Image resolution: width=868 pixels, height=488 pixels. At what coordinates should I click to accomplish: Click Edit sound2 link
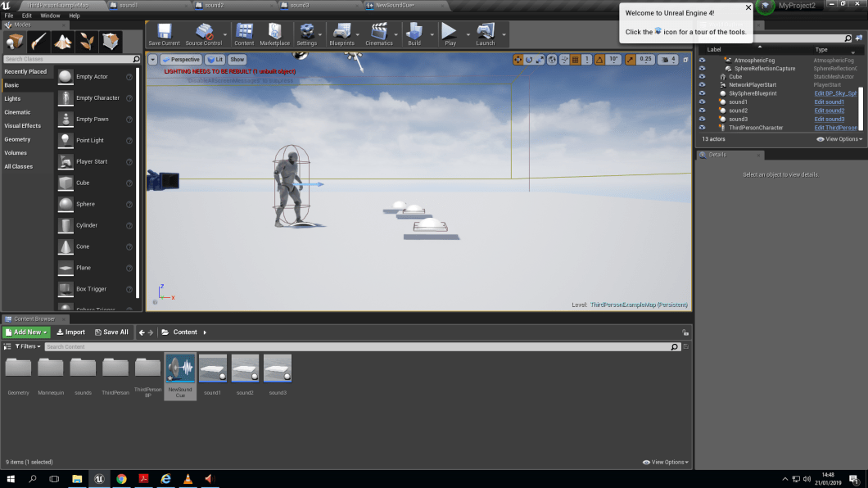point(829,111)
